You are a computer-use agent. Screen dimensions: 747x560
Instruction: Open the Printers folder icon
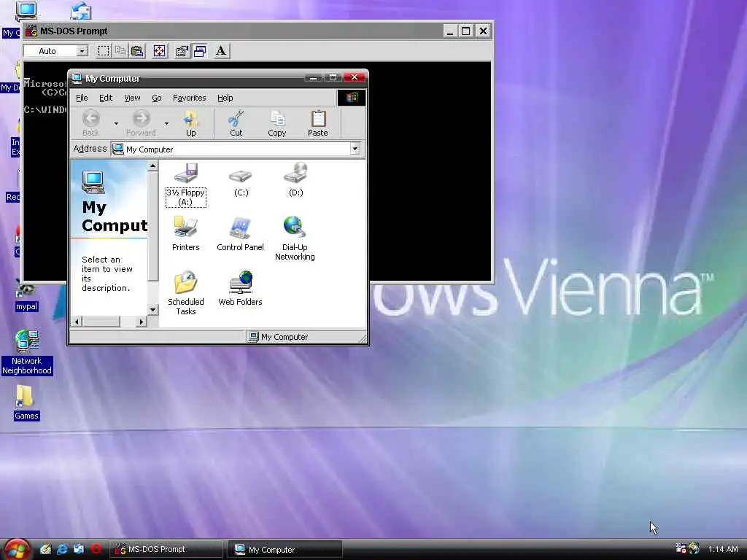[186, 234]
